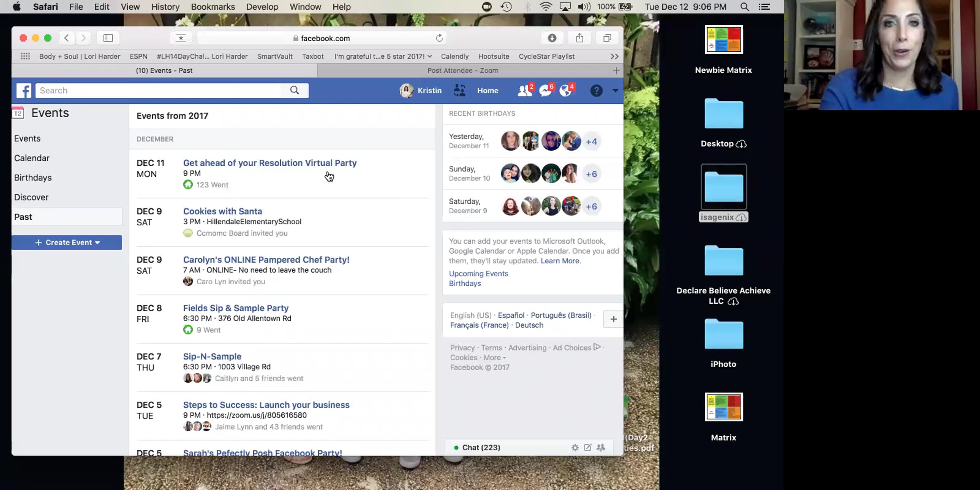Open Find Friends icon beside Home
The height and width of the screenshot is (490, 980).
pos(460,91)
